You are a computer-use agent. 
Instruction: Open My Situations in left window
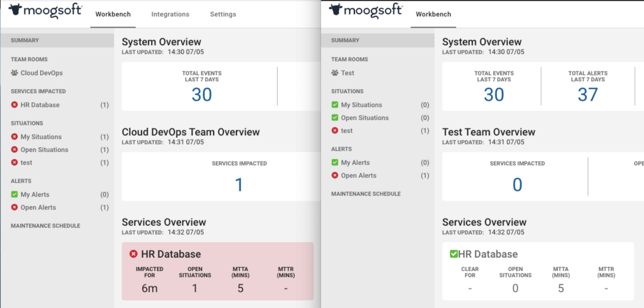click(x=41, y=137)
